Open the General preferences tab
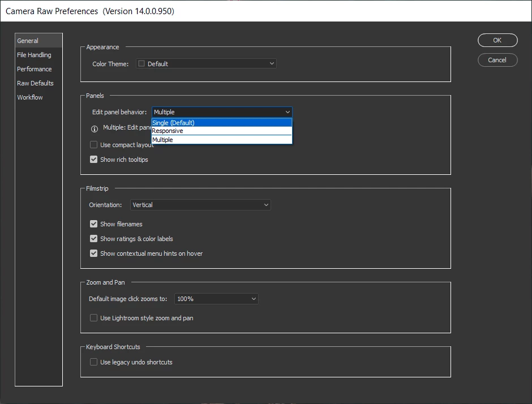This screenshot has height=404, width=532. coord(38,41)
